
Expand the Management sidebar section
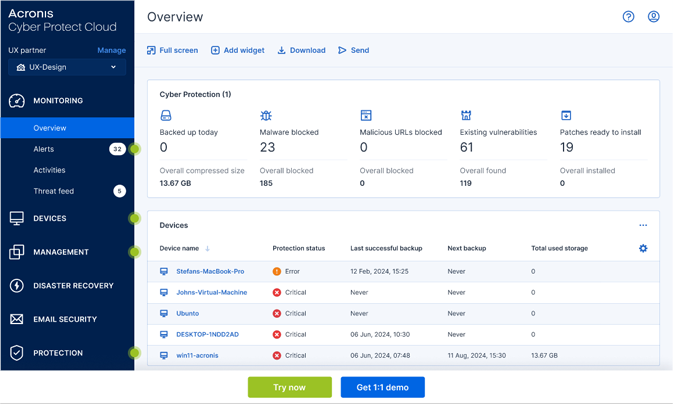pos(60,252)
